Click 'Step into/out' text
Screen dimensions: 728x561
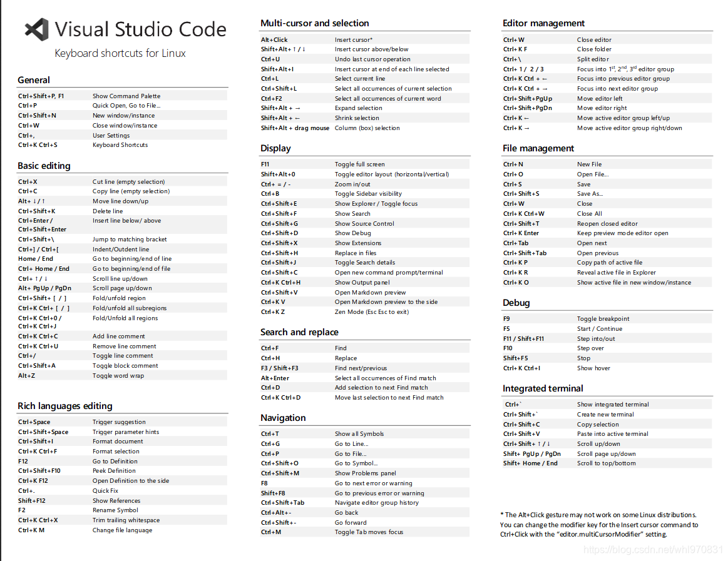596,339
